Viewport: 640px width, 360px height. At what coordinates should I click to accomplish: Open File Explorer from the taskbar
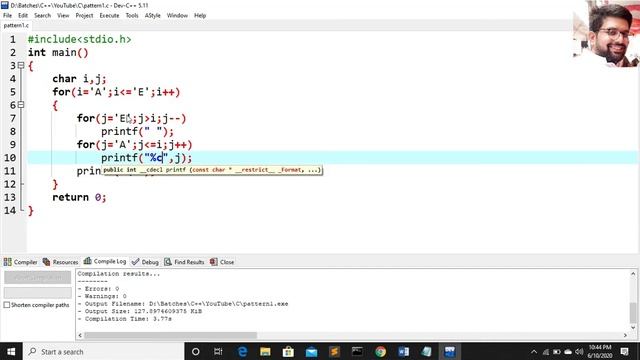click(x=265, y=351)
